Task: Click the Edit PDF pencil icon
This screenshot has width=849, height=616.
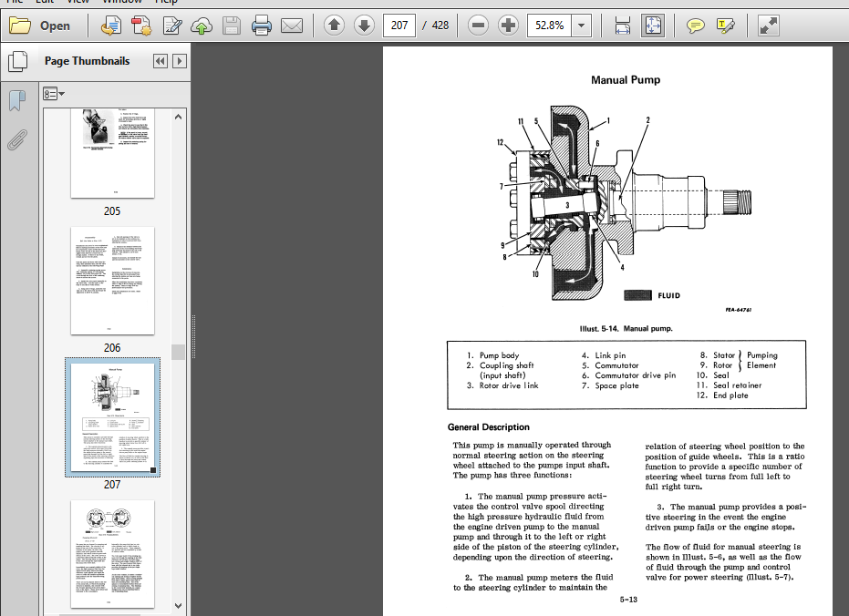Action: (x=172, y=26)
